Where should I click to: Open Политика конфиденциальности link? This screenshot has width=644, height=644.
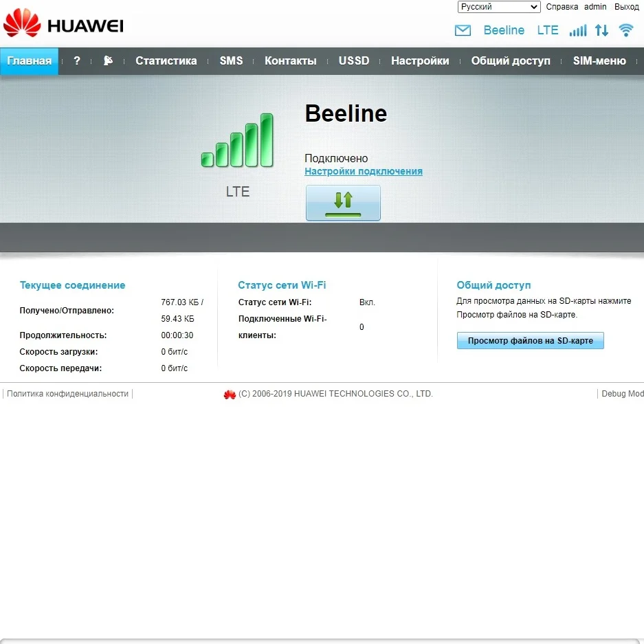68,394
